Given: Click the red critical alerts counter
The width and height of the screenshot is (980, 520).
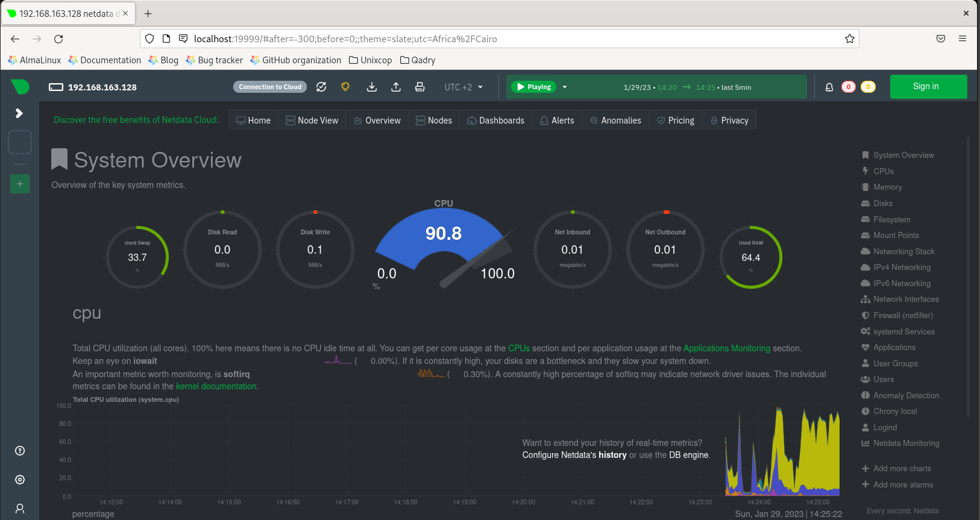Looking at the screenshot, I should click(x=849, y=87).
